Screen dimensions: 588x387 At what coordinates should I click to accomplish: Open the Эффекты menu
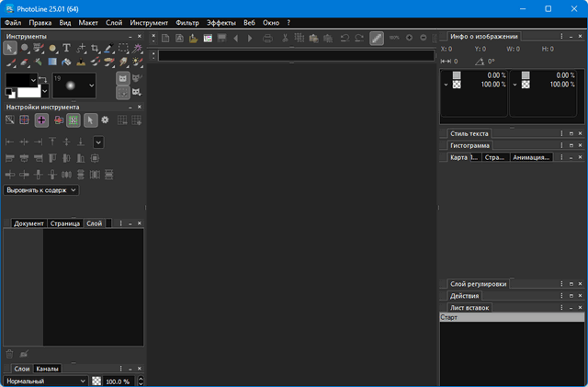[x=221, y=23]
